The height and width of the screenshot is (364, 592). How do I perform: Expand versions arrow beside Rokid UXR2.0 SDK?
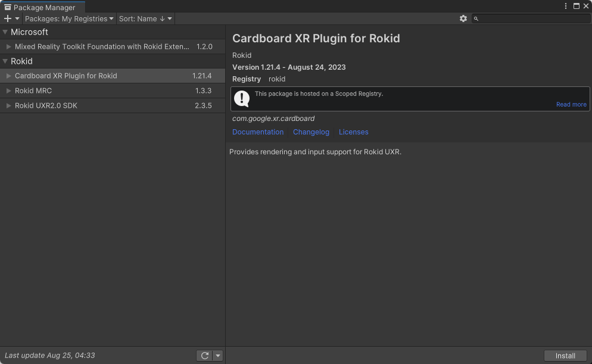[8, 105]
